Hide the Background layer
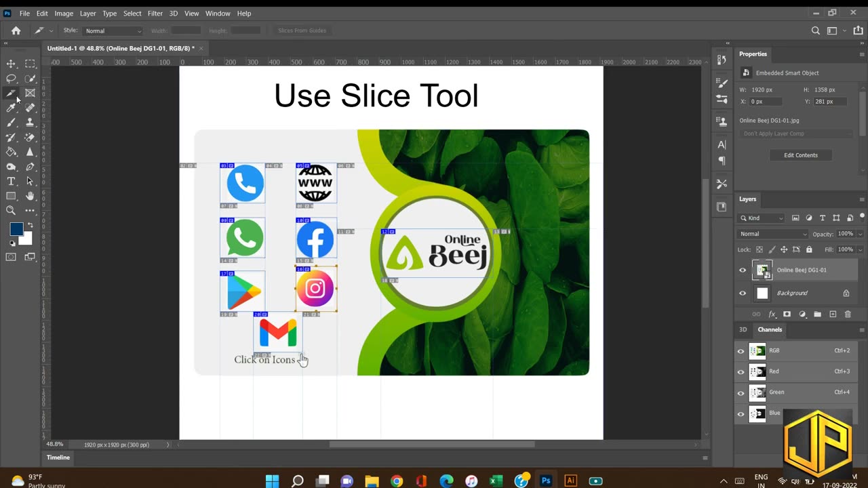The height and width of the screenshot is (488, 868). click(743, 293)
